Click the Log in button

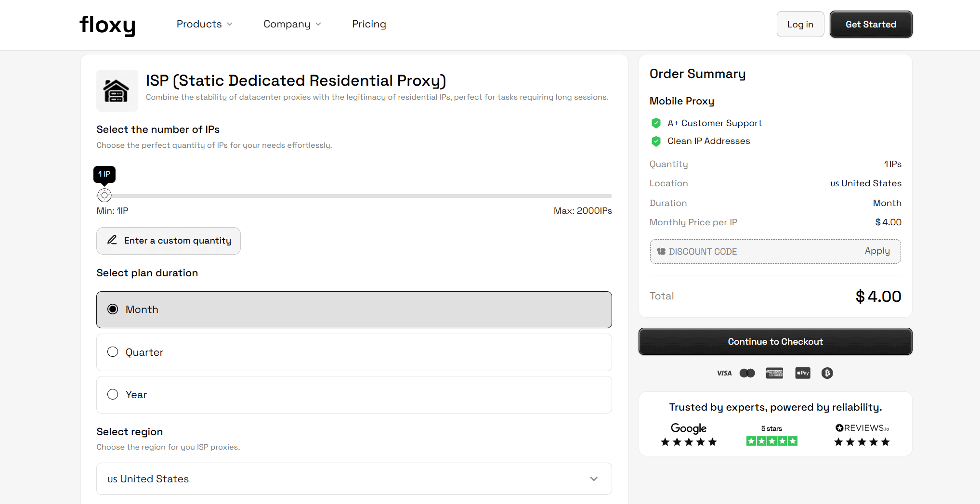click(x=800, y=24)
